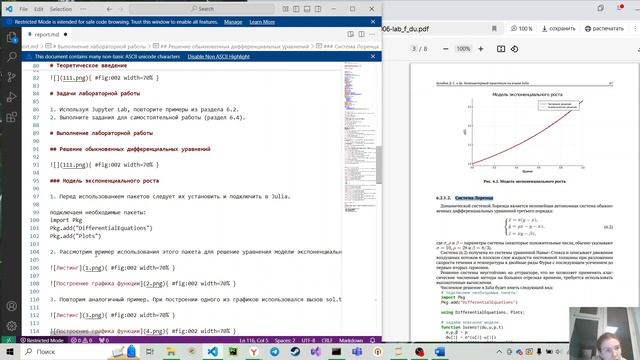The width and height of the screenshot is (640, 360).
Task: Click the Manage link in Restricted Mode banner
Action: [x=233, y=22]
